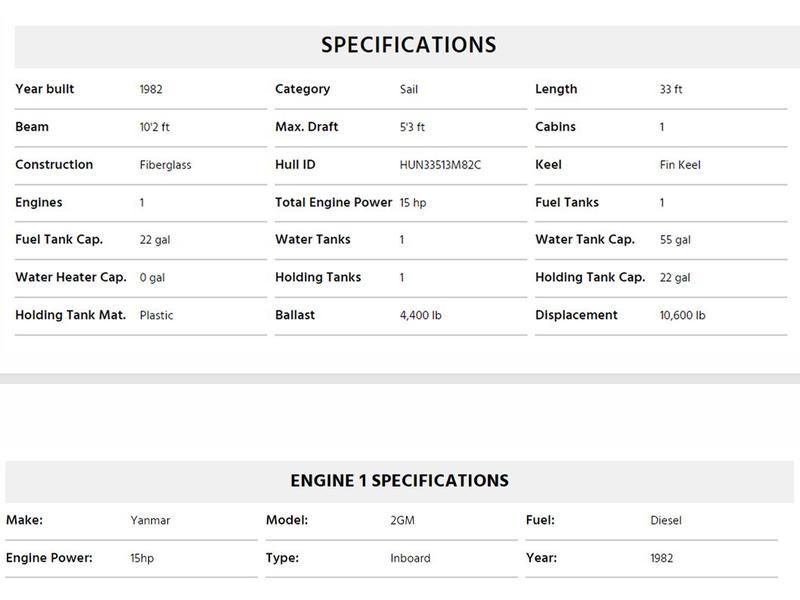This screenshot has height=600, width=800.
Task: Select the Holding Tank Mat. value Plastic
Action: [156, 315]
